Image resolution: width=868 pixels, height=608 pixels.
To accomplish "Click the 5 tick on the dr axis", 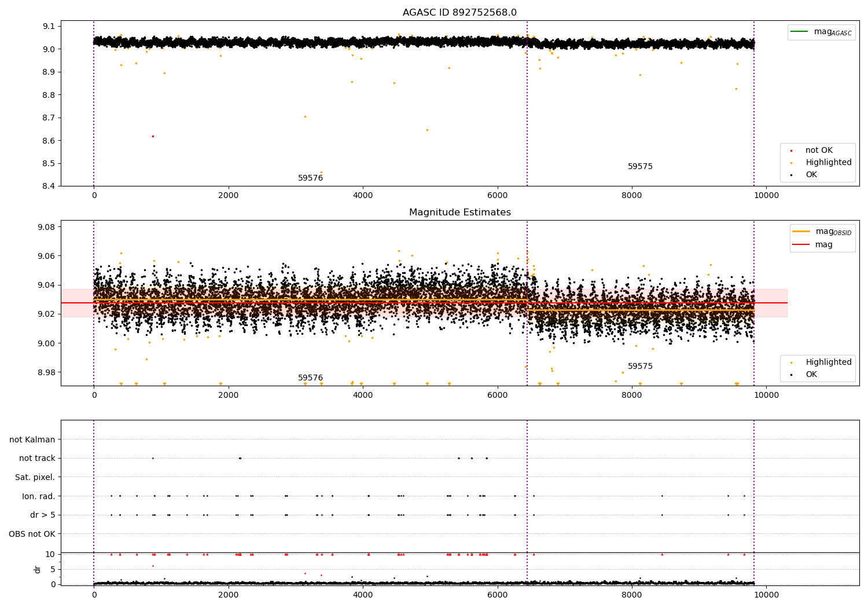I will [x=53, y=569].
